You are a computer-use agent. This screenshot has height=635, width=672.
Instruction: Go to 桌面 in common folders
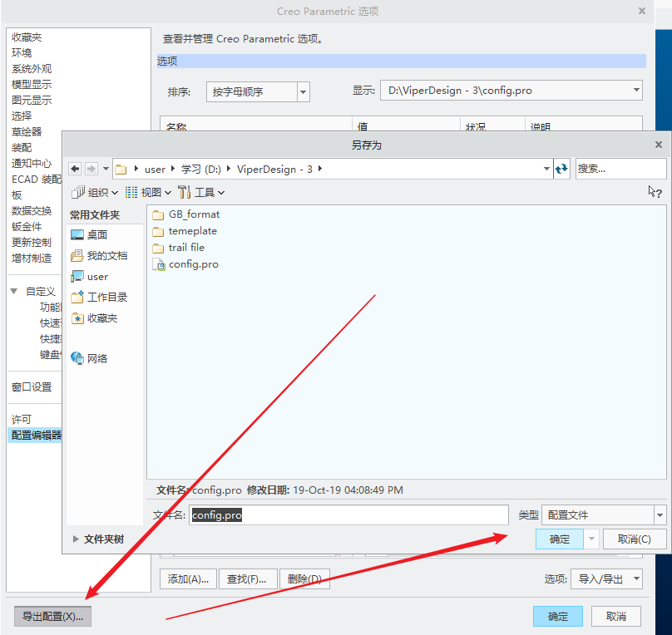[89, 234]
